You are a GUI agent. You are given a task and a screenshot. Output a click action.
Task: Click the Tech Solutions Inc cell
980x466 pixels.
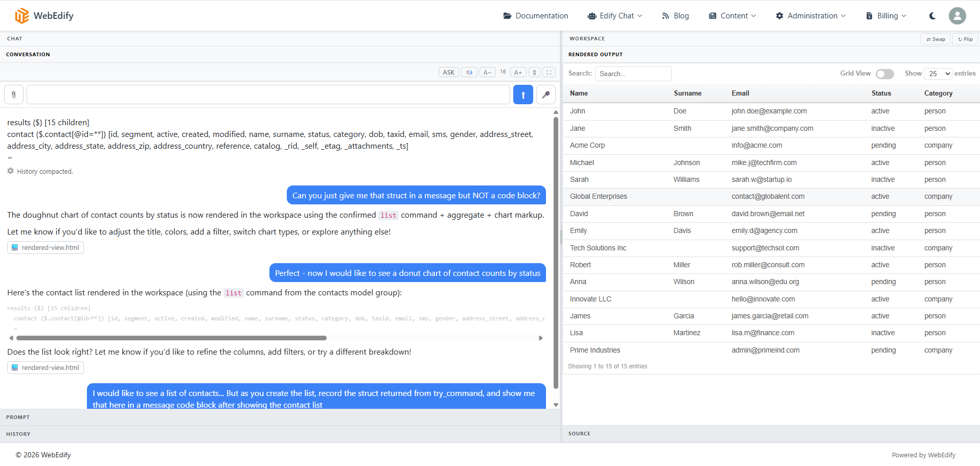point(598,248)
